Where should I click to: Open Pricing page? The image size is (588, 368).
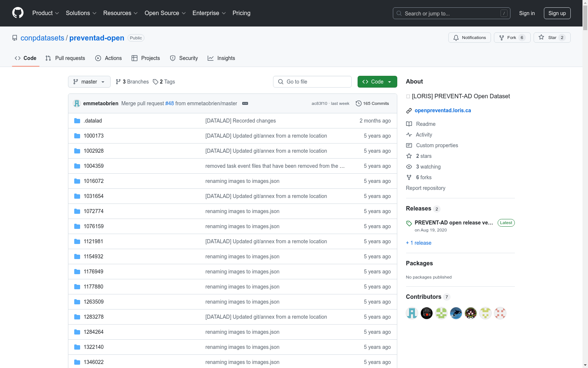pyautogui.click(x=241, y=13)
